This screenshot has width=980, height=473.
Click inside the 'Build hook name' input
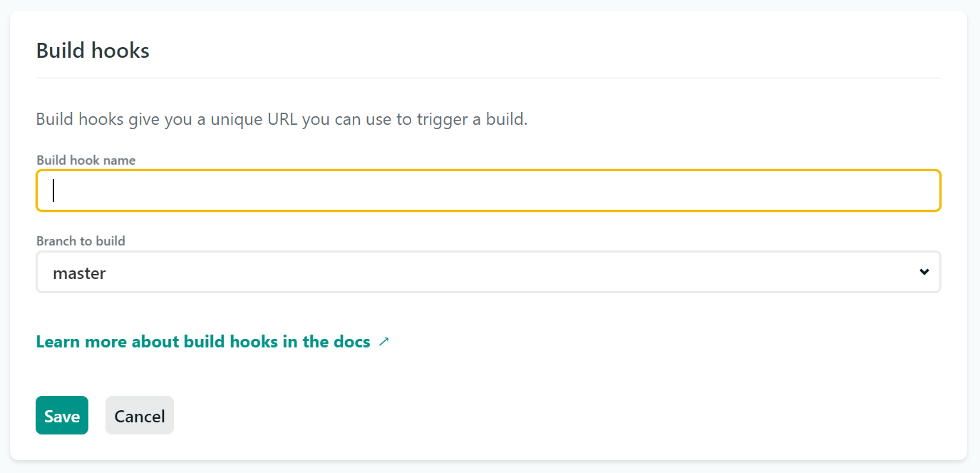click(x=490, y=190)
